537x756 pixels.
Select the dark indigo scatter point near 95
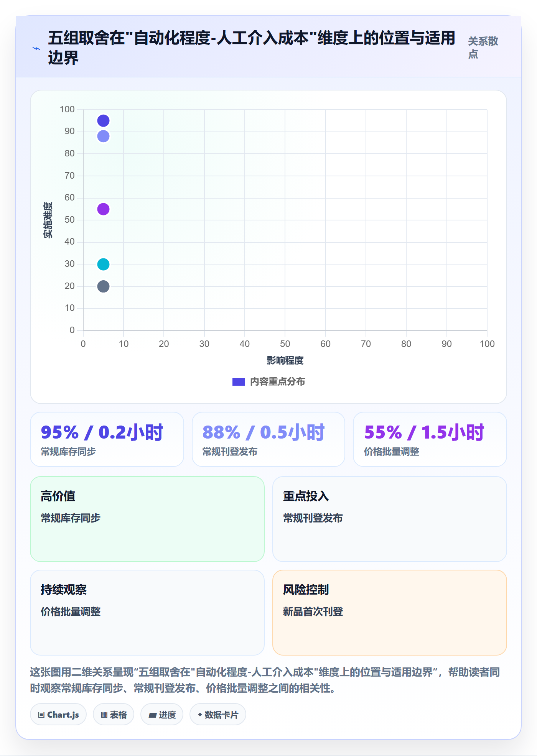click(x=103, y=121)
